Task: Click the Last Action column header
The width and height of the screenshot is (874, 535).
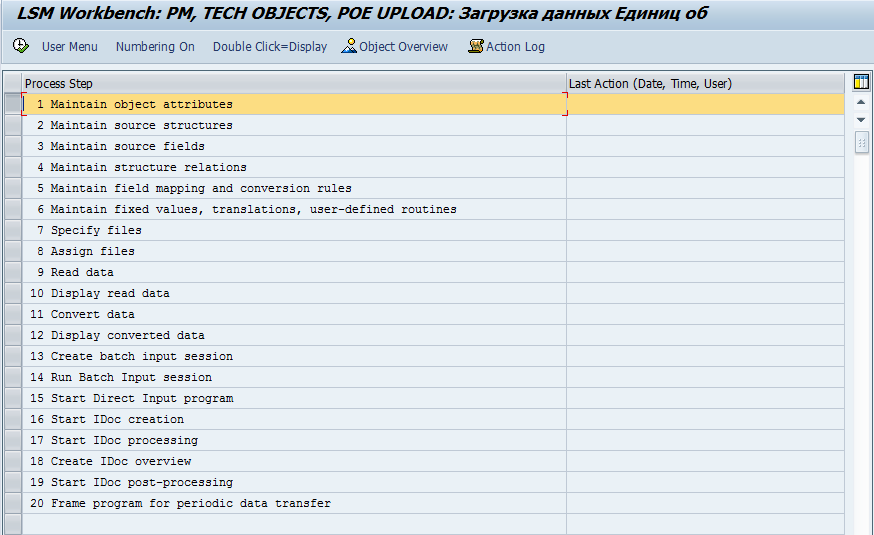Action: (705, 84)
